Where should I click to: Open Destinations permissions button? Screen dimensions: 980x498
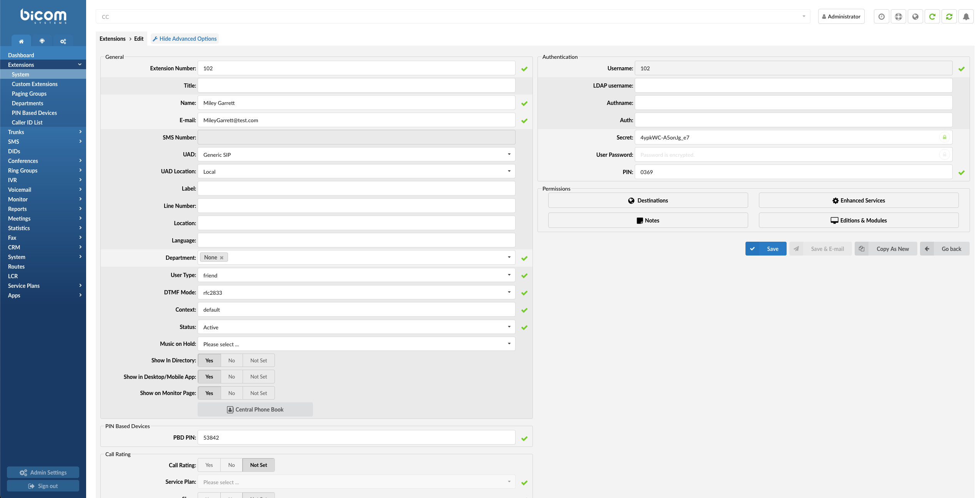tap(648, 200)
